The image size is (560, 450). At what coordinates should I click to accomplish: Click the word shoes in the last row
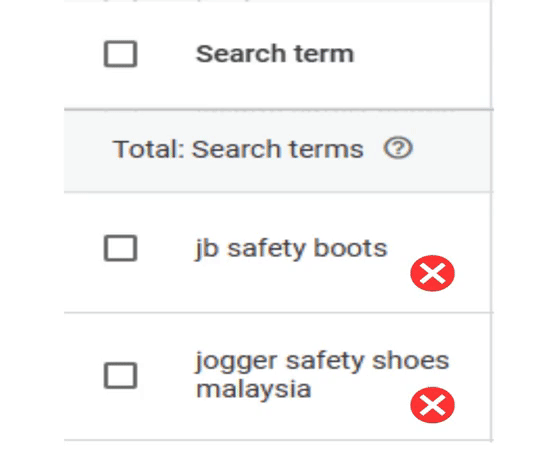[x=410, y=360]
